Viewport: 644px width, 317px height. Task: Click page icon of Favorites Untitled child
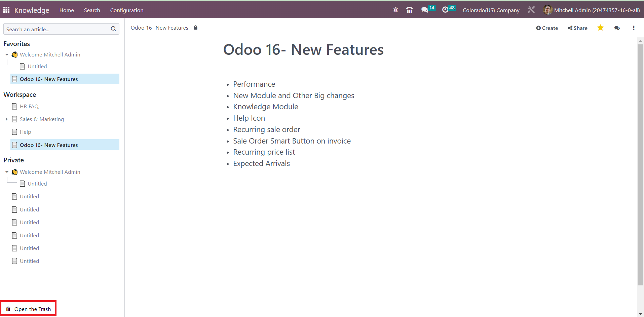coord(23,66)
